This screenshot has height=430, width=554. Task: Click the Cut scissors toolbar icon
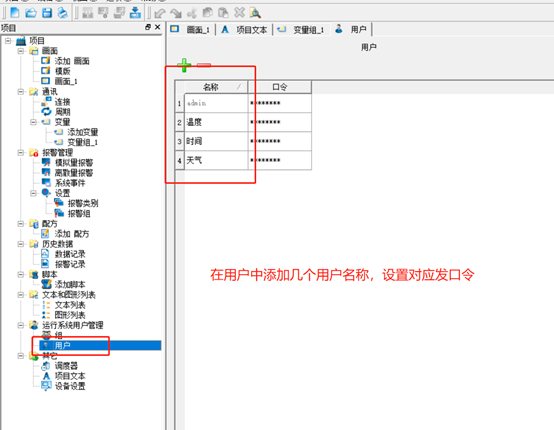[x=192, y=13]
